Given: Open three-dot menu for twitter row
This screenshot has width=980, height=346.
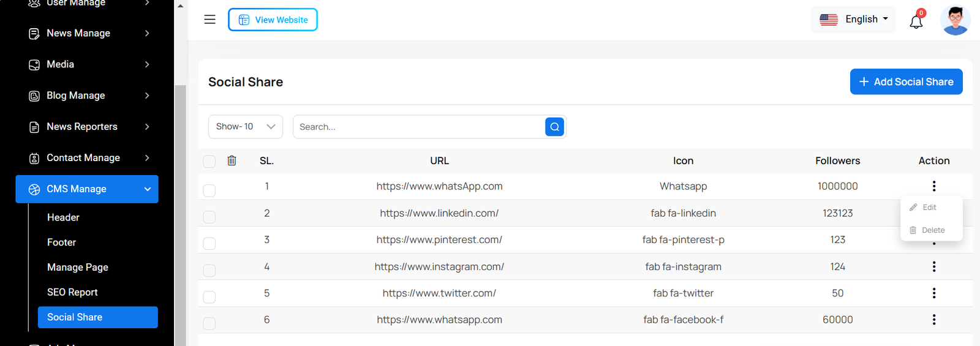Looking at the screenshot, I should coord(933,293).
